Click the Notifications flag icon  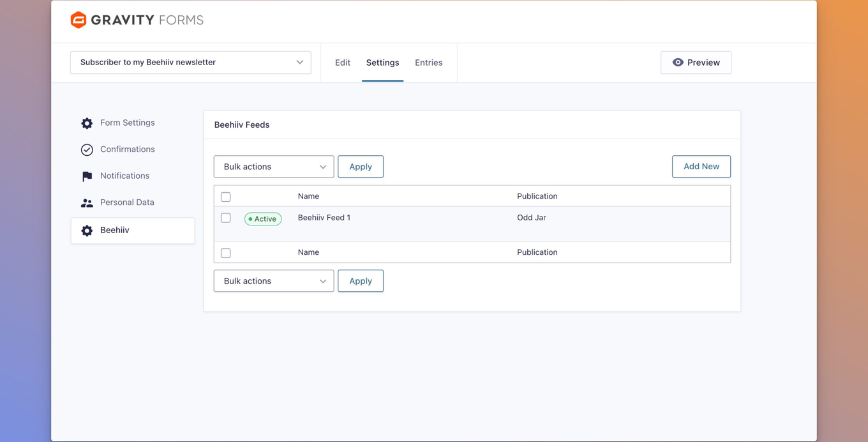[x=87, y=176]
